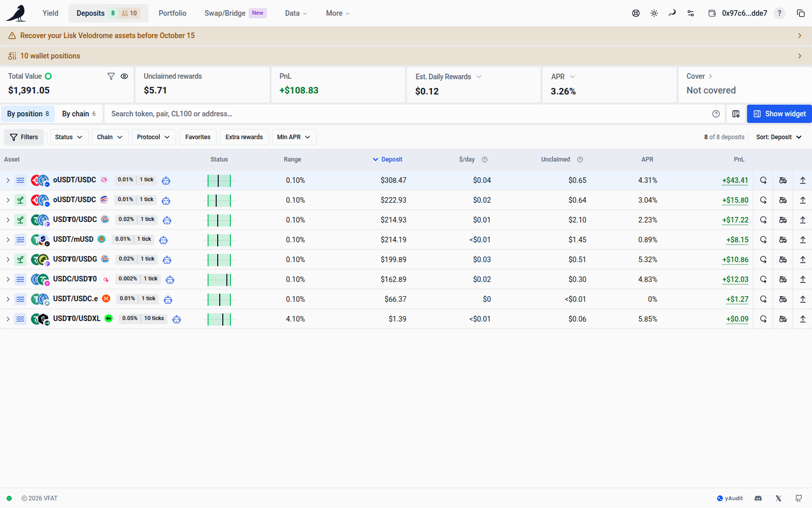This screenshot has height=508, width=812.
Task: Open the Status dropdown
Action: 69,137
